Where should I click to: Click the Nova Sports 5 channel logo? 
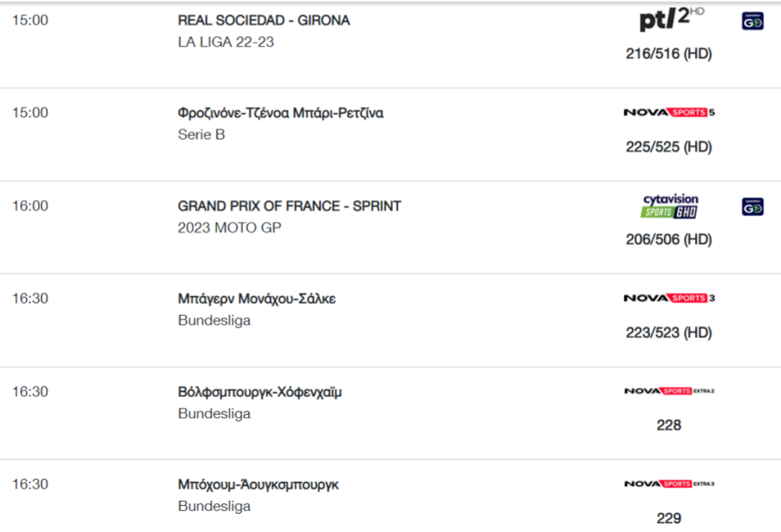point(669,113)
